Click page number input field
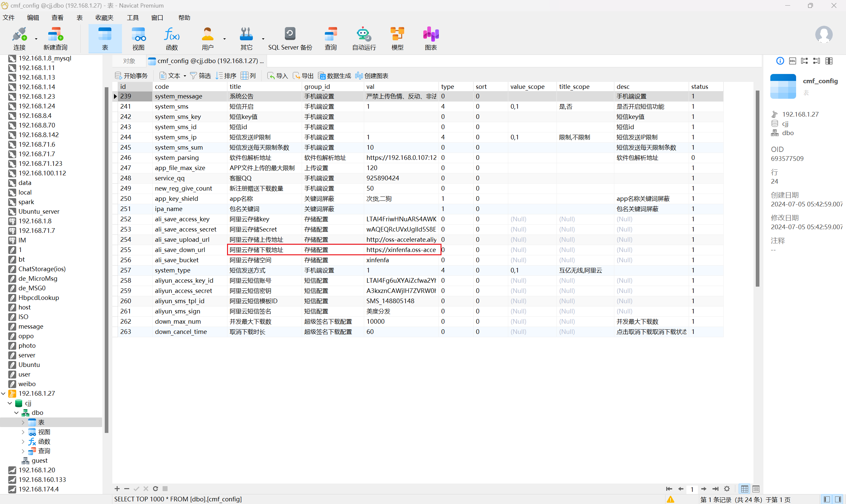Screen dimensions: 846x504 click(692, 489)
